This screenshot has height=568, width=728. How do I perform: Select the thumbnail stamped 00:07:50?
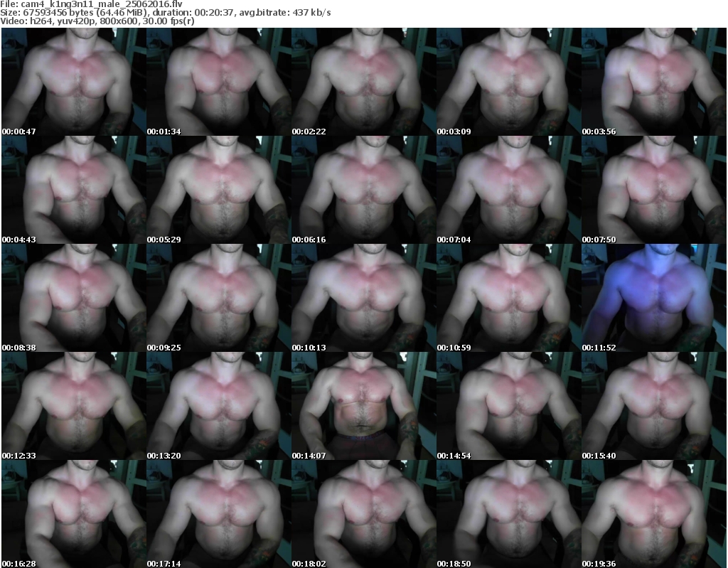tap(654, 190)
